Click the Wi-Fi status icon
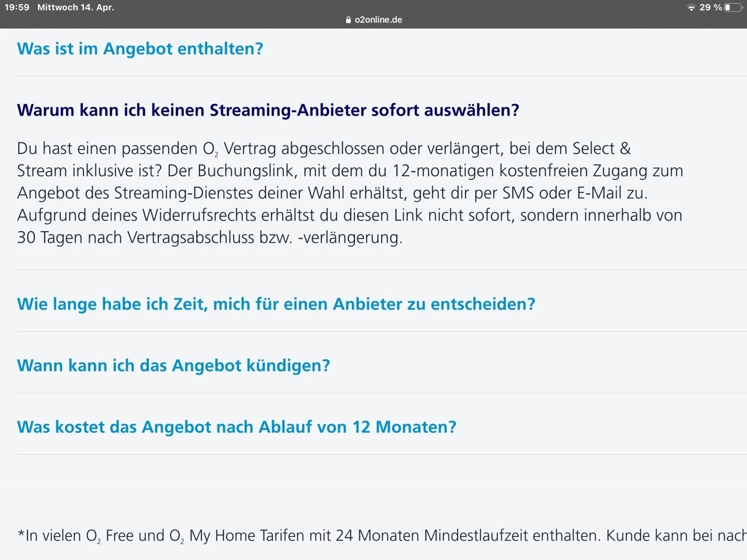Viewport: 747px width, 560px height. coord(691,8)
